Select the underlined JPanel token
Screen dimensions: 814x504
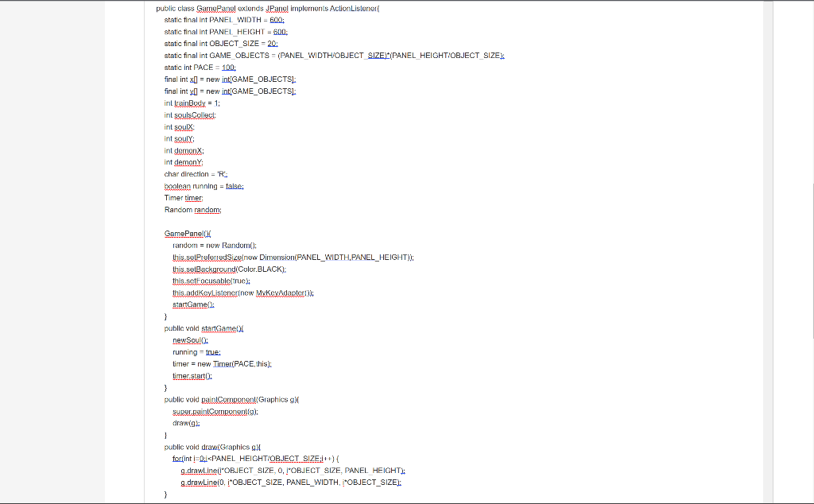pos(277,8)
